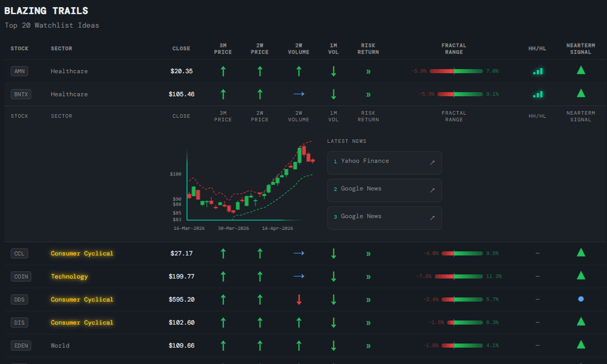
Task: Open the third news link, Google News
Action: [x=384, y=217]
